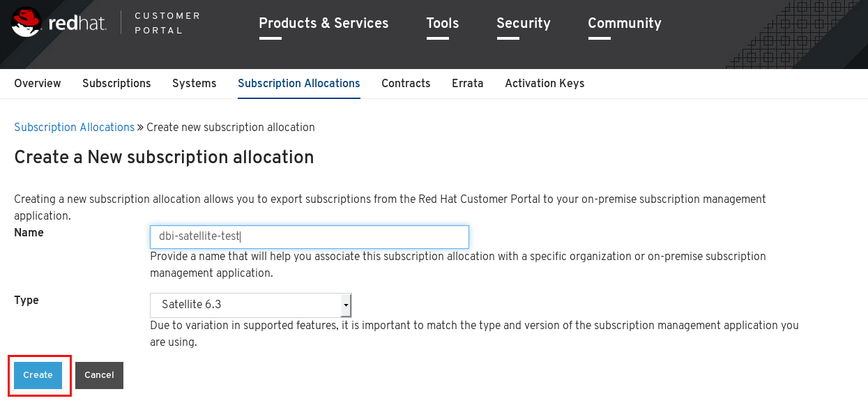Click the Customer Portal header text
This screenshot has height=410, width=868.
pyautogui.click(x=167, y=23)
